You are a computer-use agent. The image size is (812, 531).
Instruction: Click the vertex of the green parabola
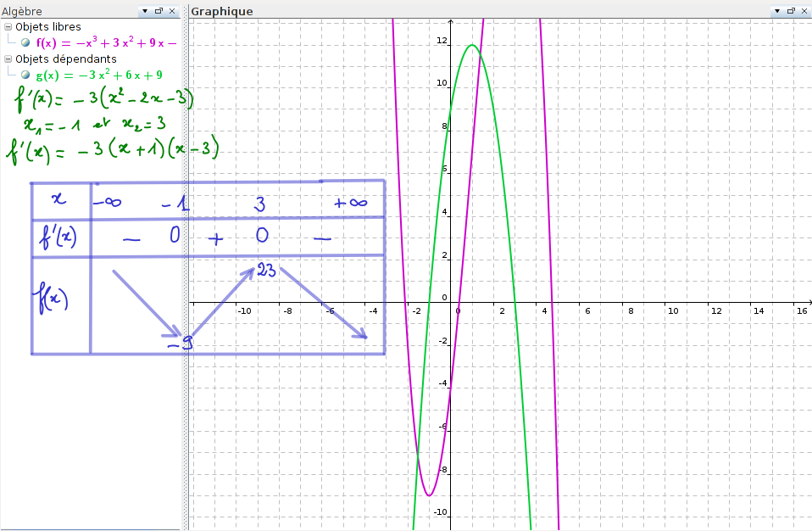point(472,45)
